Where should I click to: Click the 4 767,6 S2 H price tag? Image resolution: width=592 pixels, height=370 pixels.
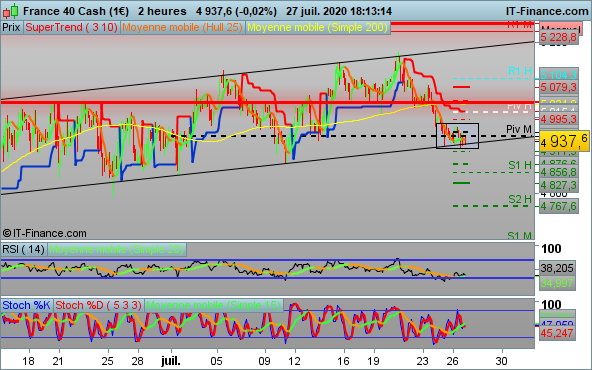(559, 206)
